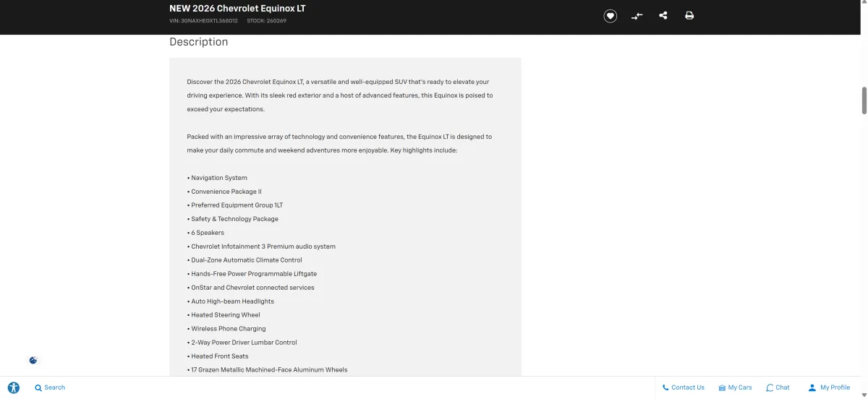868x399 pixels.
Task: Click Search in the bottom bar
Action: point(50,387)
